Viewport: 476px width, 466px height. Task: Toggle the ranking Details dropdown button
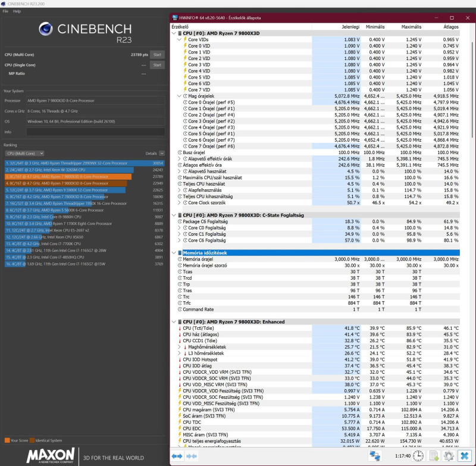click(162, 154)
